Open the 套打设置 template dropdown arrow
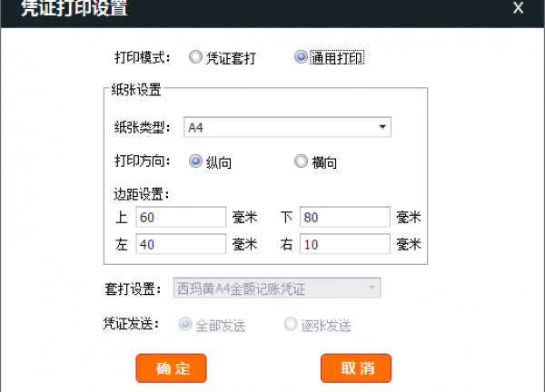Viewport: 545px width, 392px height. 372,289
